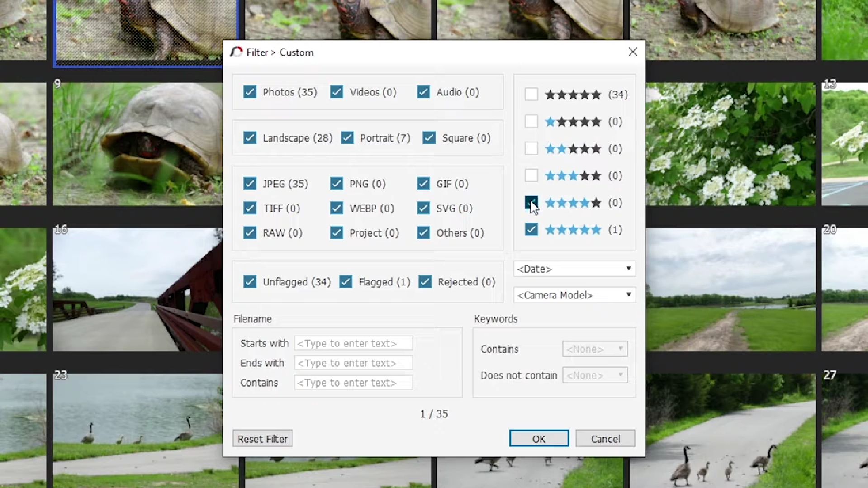The image size is (868, 488).
Task: Uncheck the Portrait (7) filter
Action: click(347, 137)
